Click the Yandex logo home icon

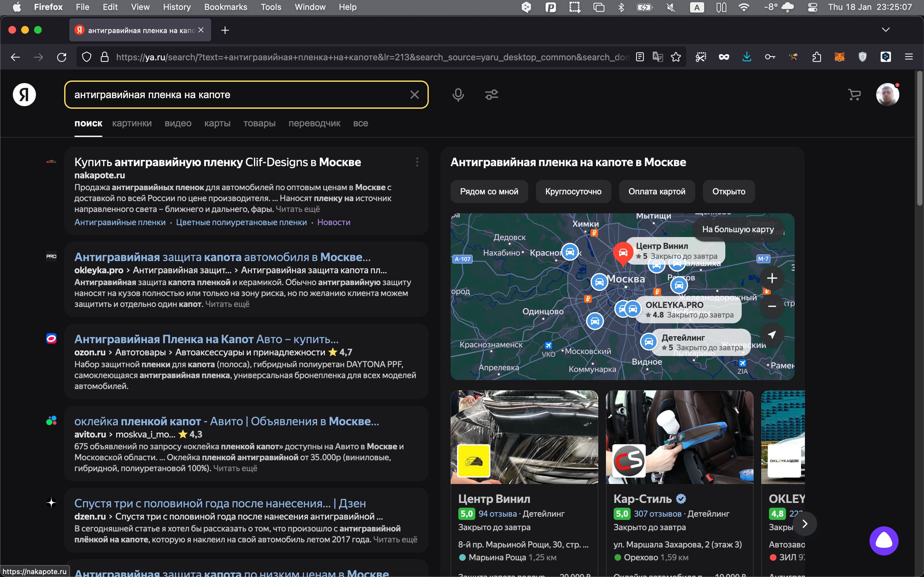(x=24, y=95)
